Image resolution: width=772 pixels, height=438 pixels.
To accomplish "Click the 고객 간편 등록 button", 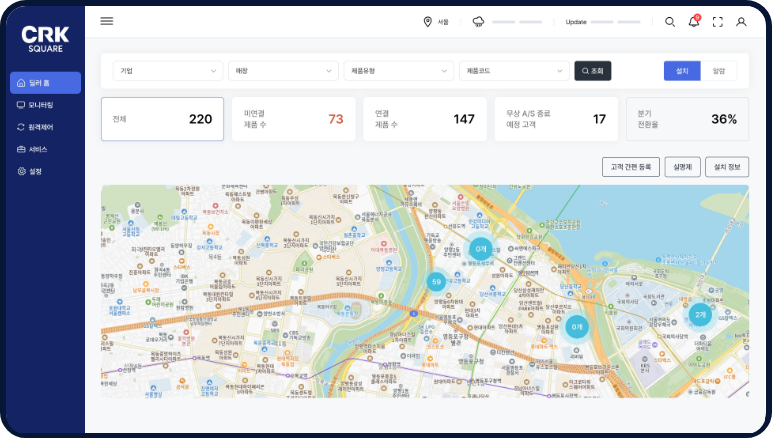I will pyautogui.click(x=630, y=167).
